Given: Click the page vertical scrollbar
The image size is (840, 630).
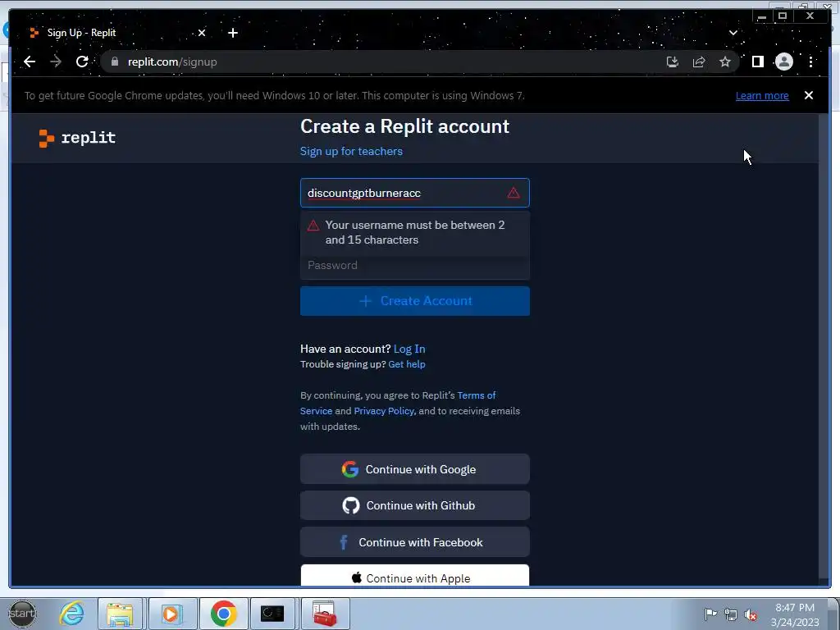Looking at the screenshot, I should pyautogui.click(x=824, y=348).
